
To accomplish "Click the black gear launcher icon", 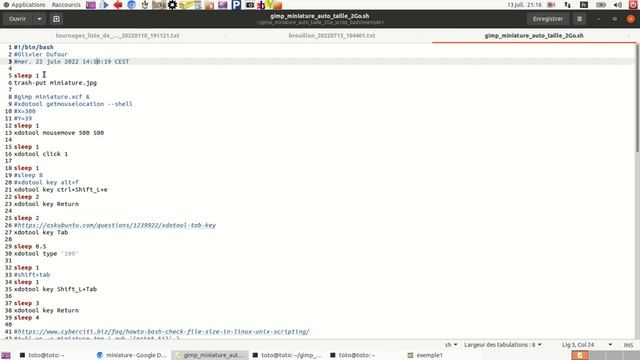I will pos(172,5).
